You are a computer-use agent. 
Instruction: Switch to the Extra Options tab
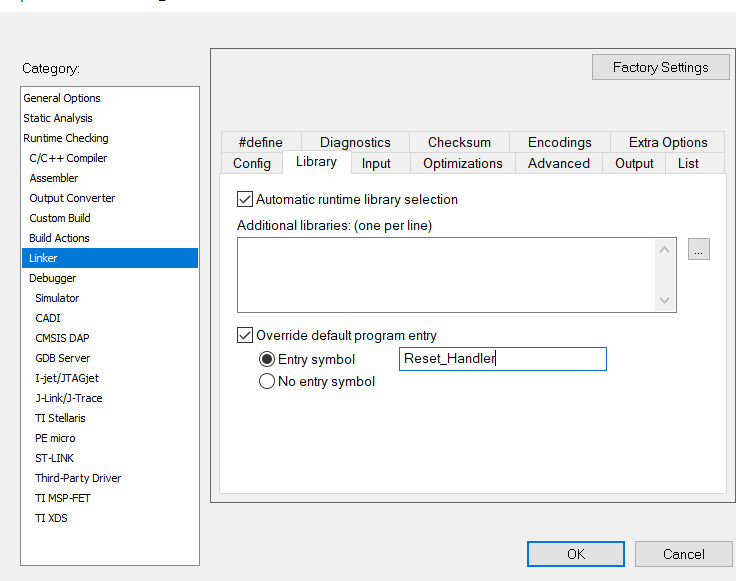coord(667,142)
